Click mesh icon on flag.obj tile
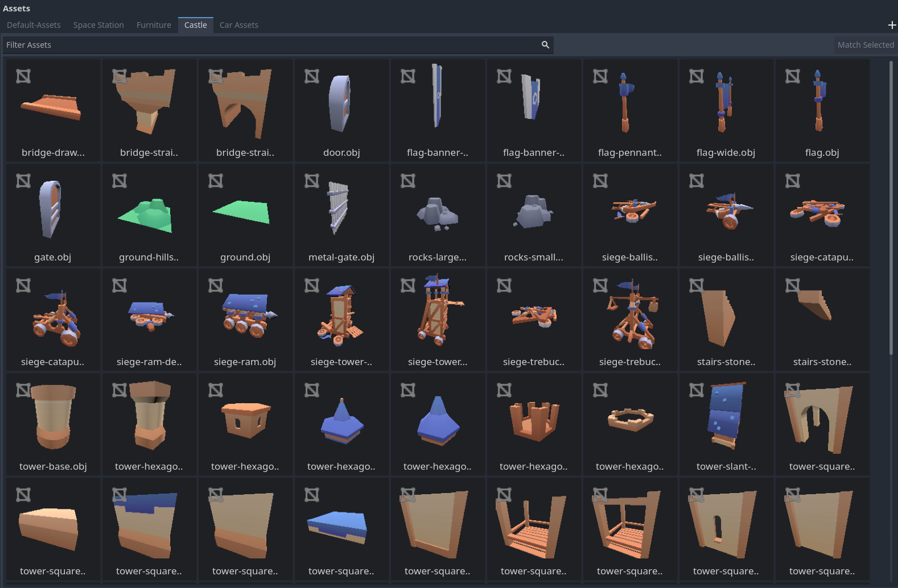This screenshot has width=898, height=588. point(793,76)
